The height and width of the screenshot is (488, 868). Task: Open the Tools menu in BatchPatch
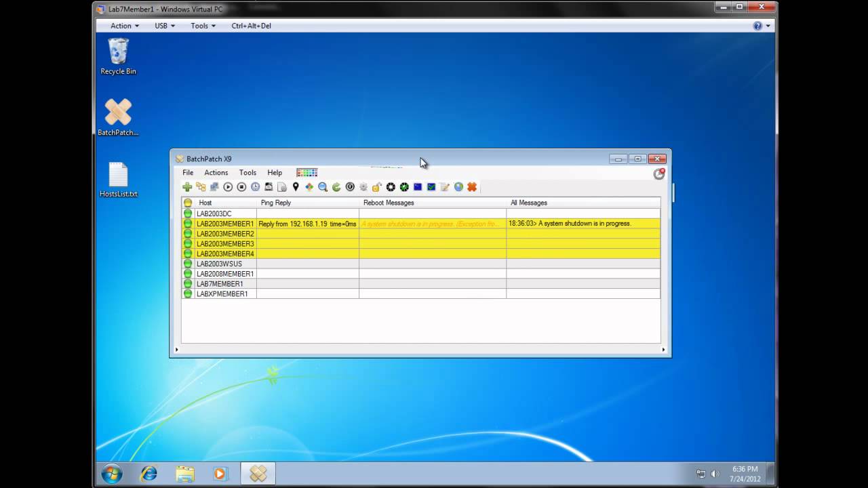point(248,173)
